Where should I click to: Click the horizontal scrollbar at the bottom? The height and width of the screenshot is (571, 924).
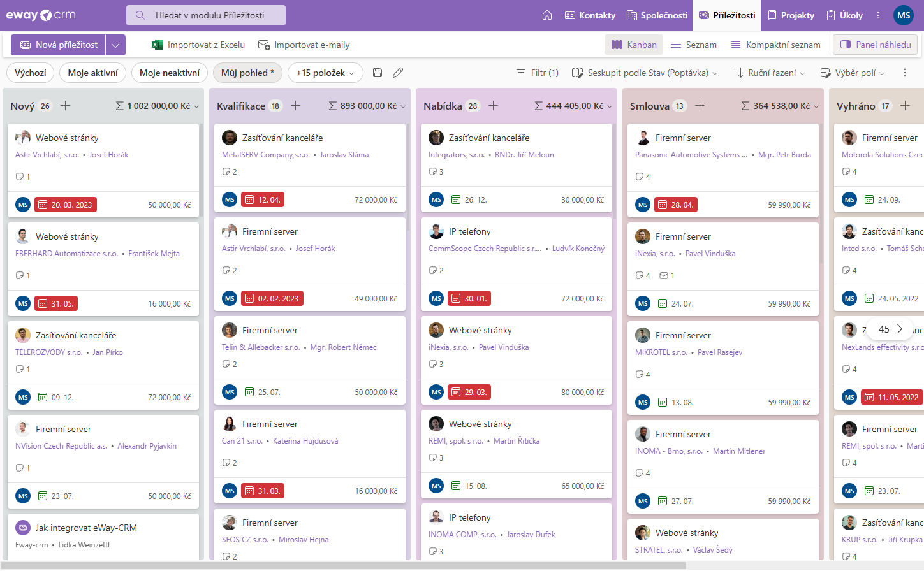point(344,565)
